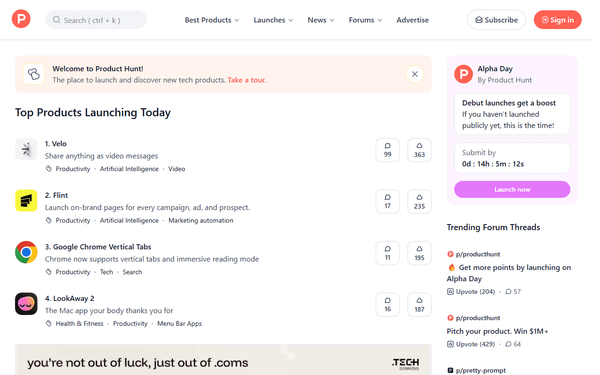Click the Subscribe button
Image resolution: width=600 pixels, height=375 pixels.
(x=496, y=20)
